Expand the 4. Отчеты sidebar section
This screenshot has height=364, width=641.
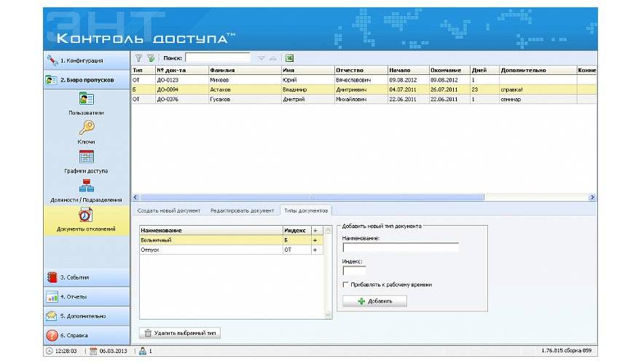click(x=86, y=297)
